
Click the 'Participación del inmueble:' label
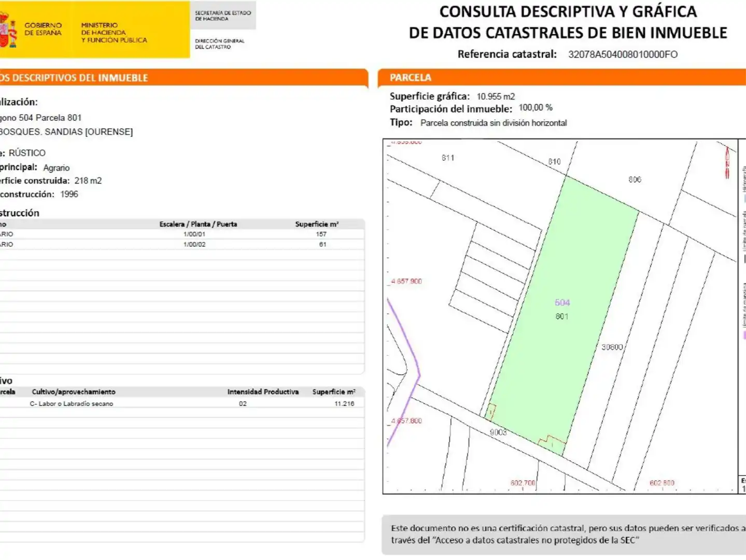(x=451, y=109)
